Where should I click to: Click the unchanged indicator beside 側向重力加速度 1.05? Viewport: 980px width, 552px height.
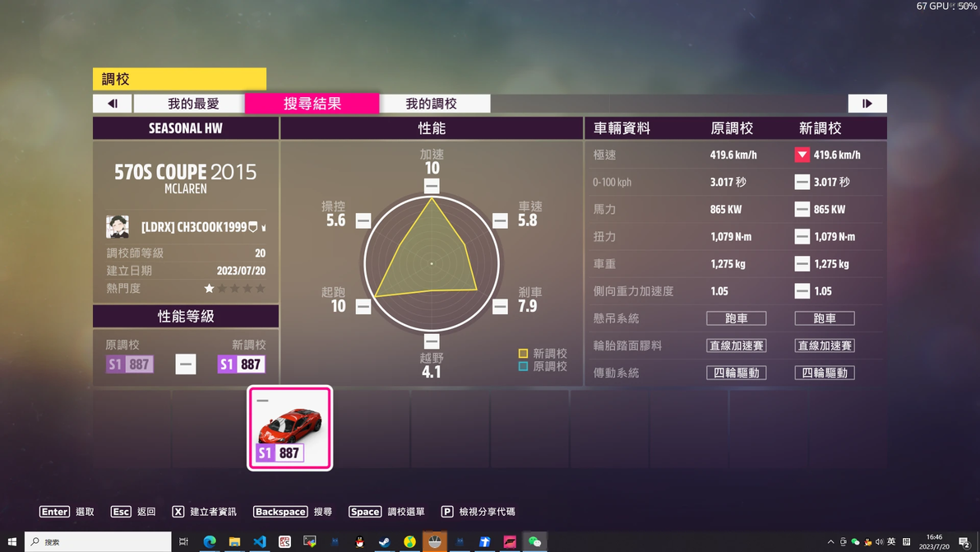802,290
